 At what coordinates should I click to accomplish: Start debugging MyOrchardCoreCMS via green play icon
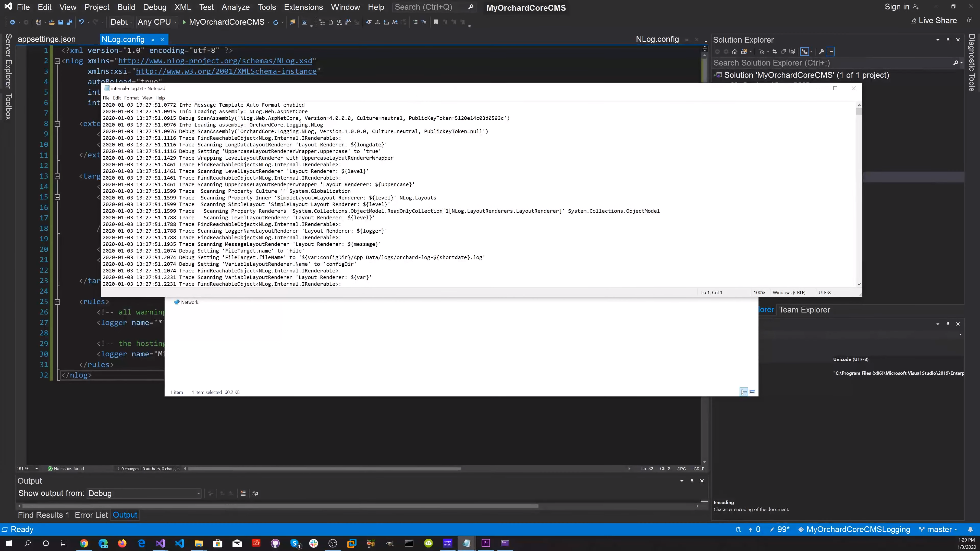[x=184, y=22]
